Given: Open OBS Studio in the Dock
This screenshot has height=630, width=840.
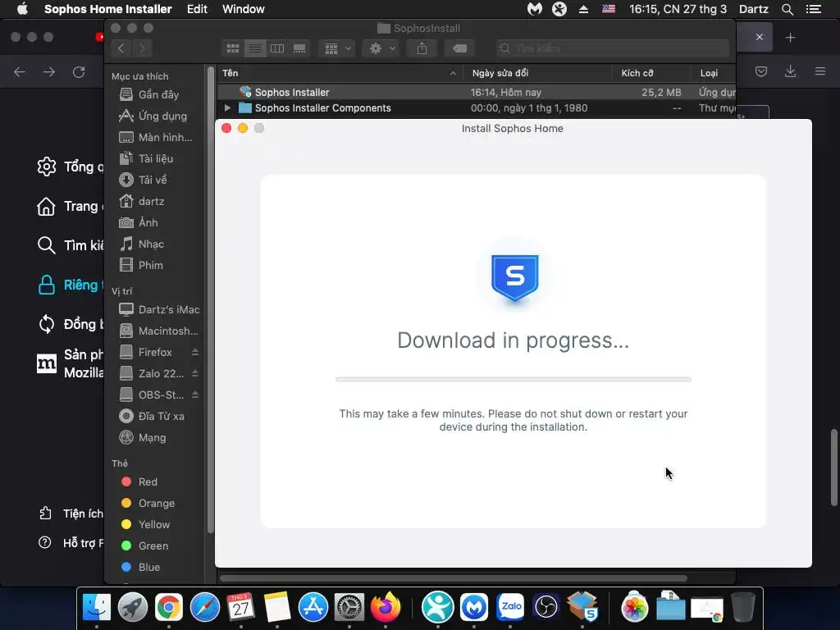Looking at the screenshot, I should pos(546,608).
